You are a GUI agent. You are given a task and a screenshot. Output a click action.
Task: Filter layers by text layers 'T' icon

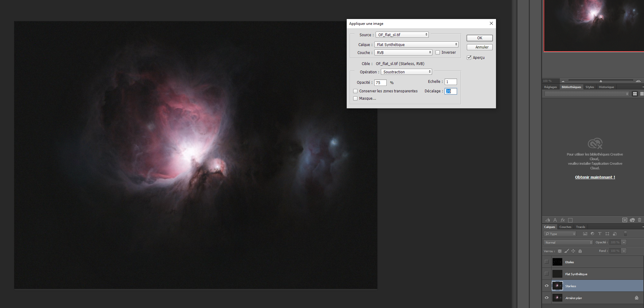(x=600, y=234)
